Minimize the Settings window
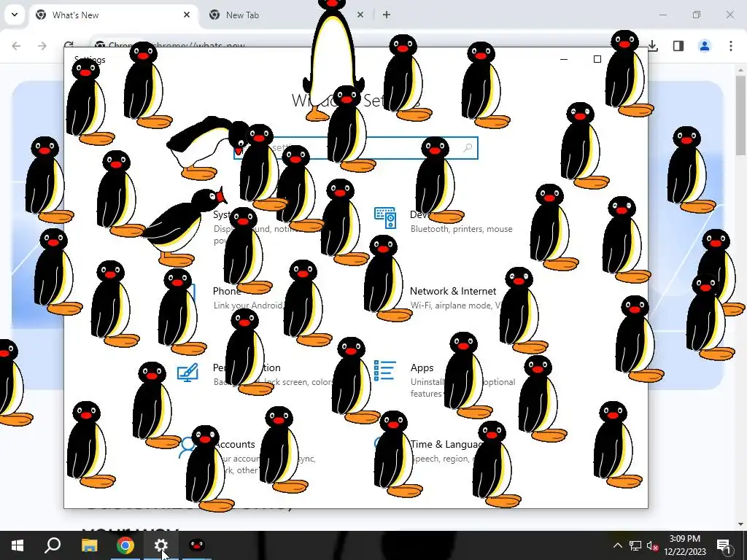This screenshot has height=560, width=747. point(564,59)
